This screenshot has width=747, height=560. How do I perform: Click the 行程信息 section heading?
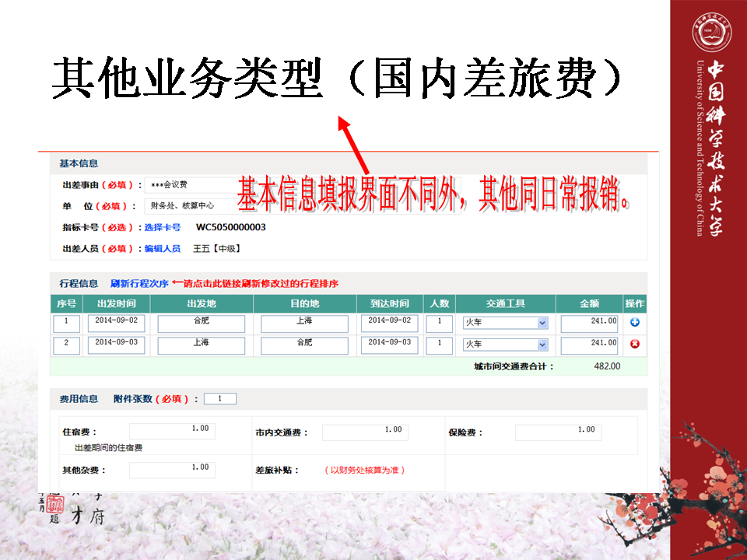79,283
